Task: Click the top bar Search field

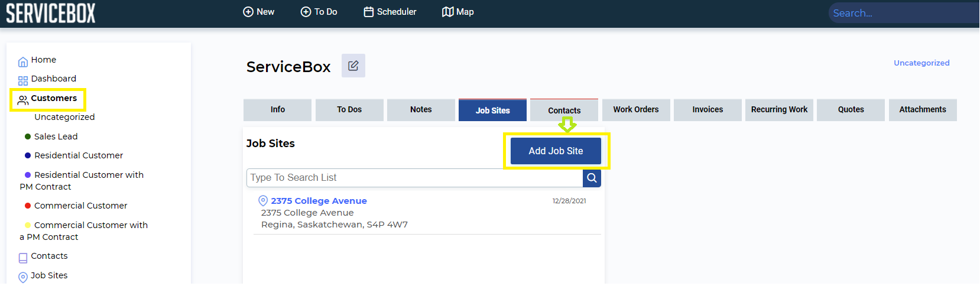Action: pos(904,13)
